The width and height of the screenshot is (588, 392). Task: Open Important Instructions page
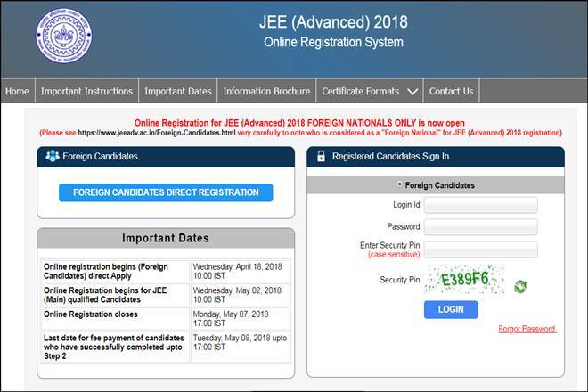[x=86, y=91]
